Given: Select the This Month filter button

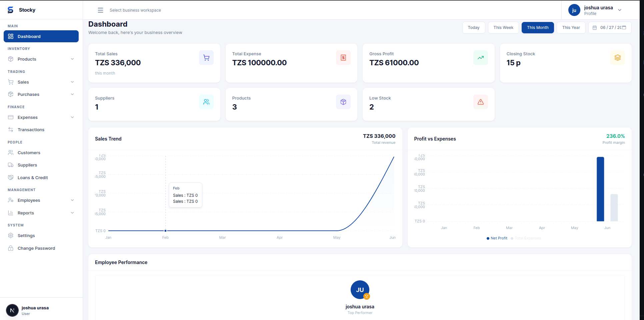Looking at the screenshot, I should pos(538,28).
